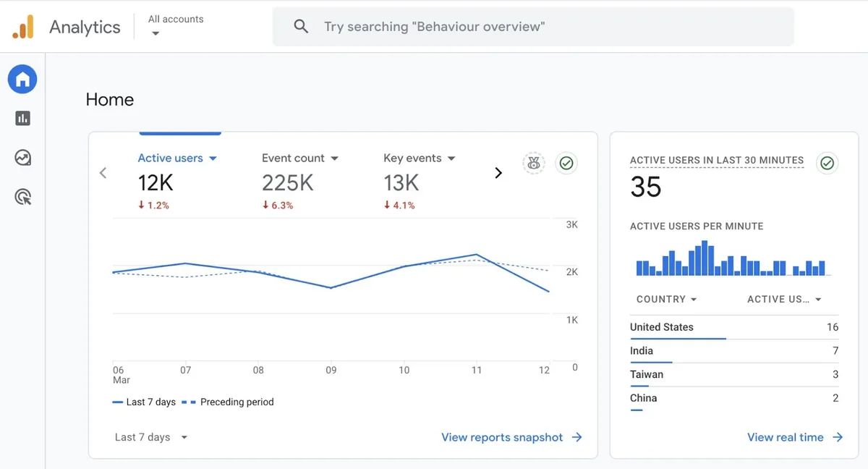
Task: Expand the Active users metric dropdown
Action: [213, 159]
